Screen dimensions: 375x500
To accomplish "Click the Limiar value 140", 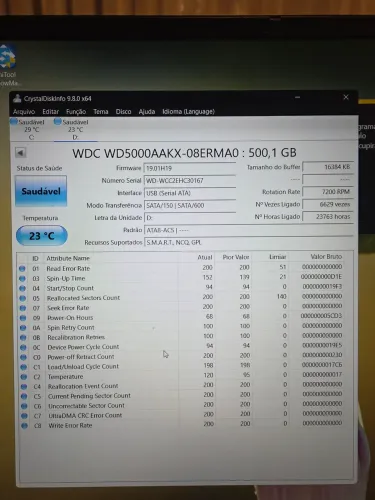I will 282,296.
